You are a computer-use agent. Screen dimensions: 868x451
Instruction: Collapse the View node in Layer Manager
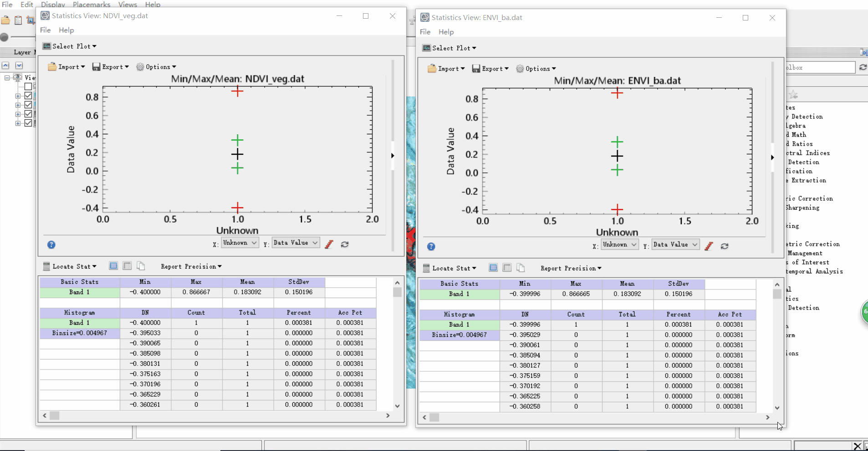point(7,78)
